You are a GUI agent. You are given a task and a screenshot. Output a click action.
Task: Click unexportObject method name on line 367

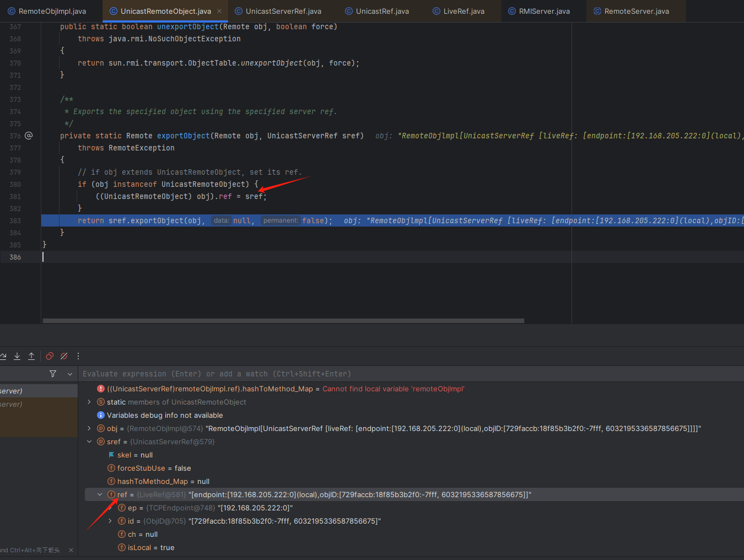(188, 26)
